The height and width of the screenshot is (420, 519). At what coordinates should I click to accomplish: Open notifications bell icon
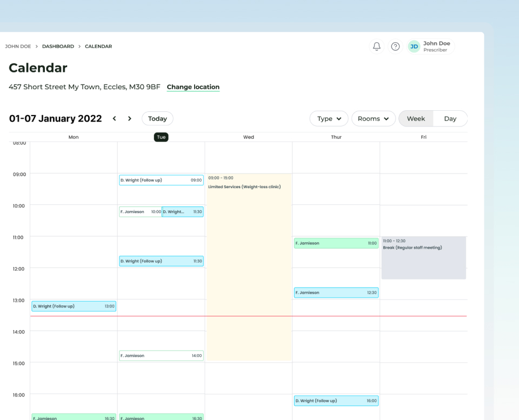[x=377, y=46]
